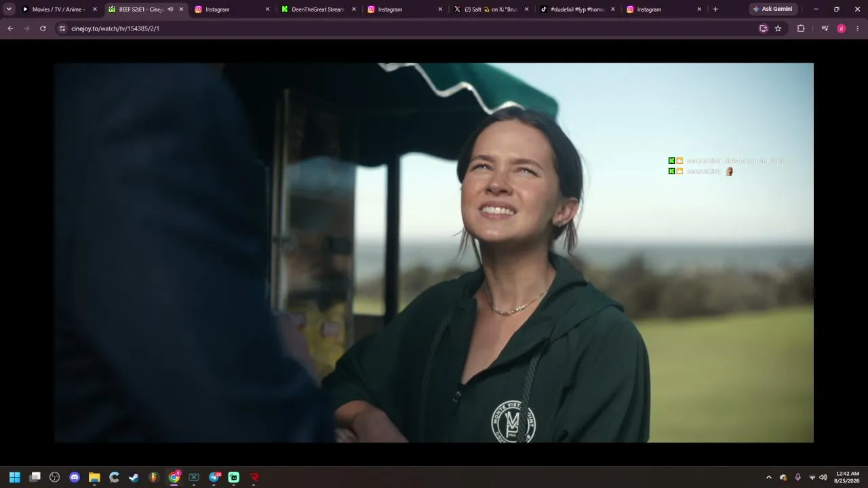Expand the tab search dropdown arrow
Screen dimensions: 868x488
click(9, 9)
